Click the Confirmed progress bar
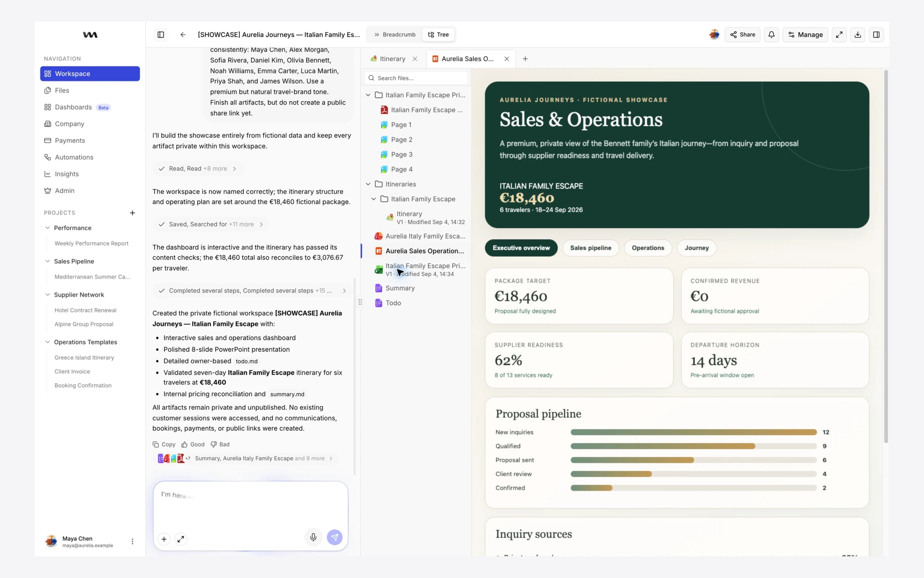This screenshot has height=578, width=924. tap(693, 488)
